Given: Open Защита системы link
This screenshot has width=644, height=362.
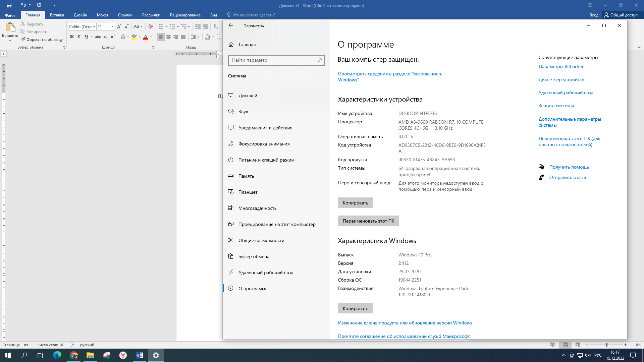Looking at the screenshot, I should 556,106.
